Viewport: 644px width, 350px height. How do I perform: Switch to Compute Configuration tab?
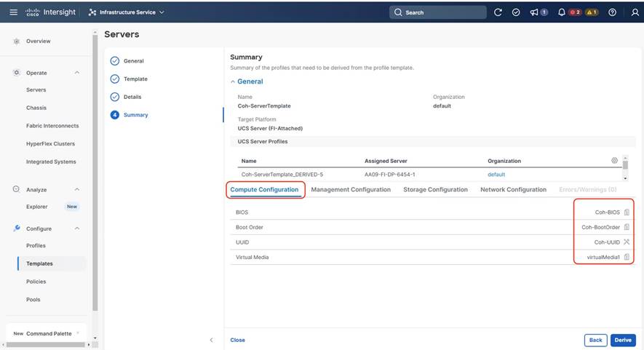point(264,189)
